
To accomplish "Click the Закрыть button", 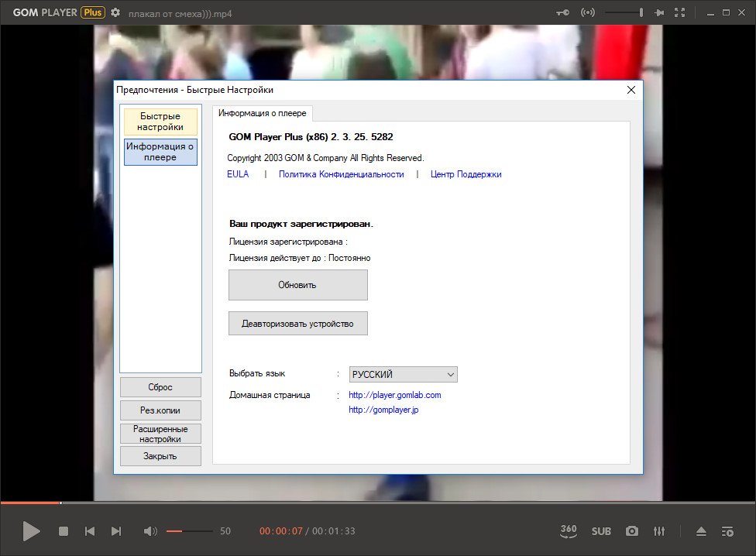I will tap(160, 456).
